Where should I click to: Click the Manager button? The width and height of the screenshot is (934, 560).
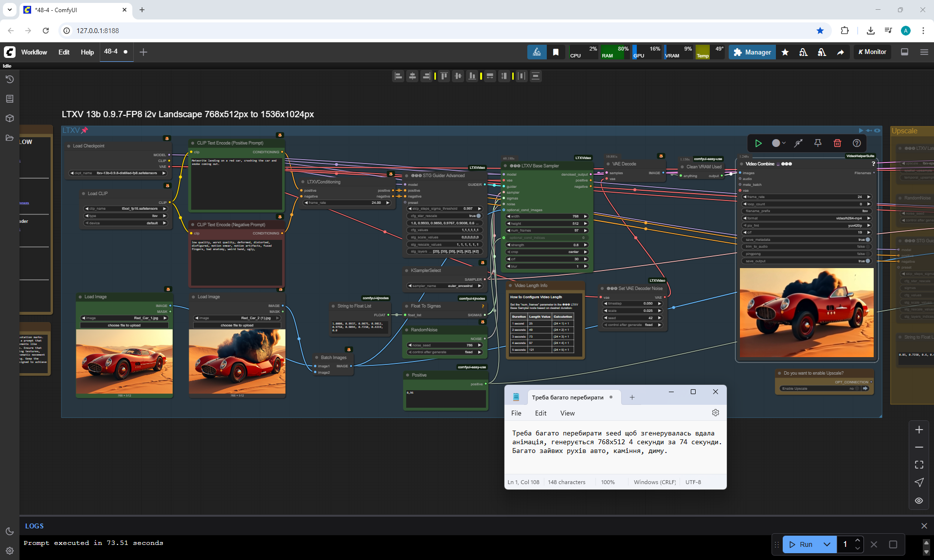tap(752, 52)
